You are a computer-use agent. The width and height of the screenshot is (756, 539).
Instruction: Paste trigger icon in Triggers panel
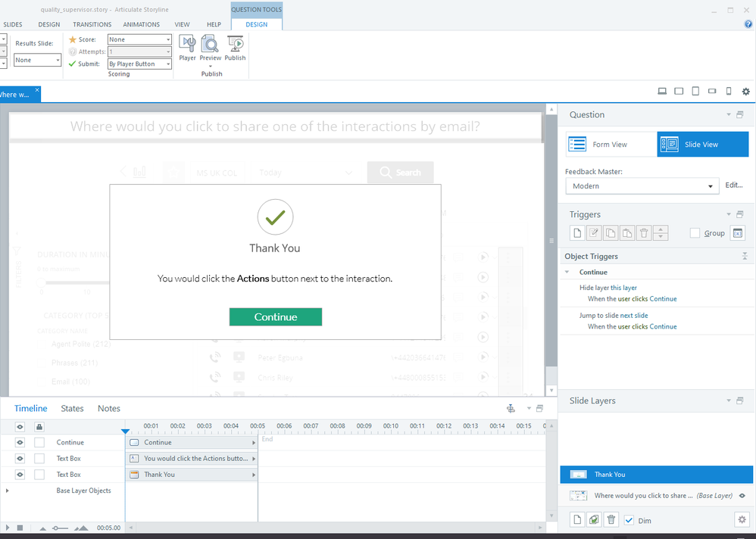point(626,233)
